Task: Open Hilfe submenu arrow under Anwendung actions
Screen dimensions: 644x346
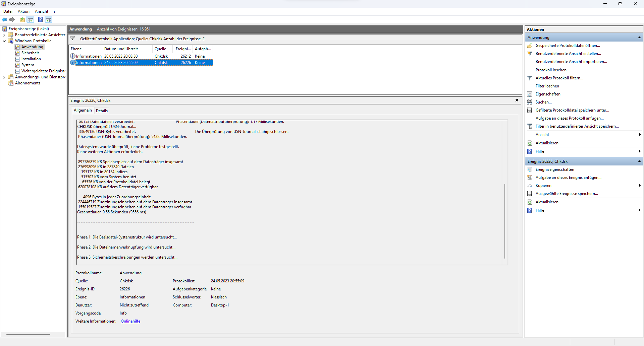Action: (x=640, y=151)
